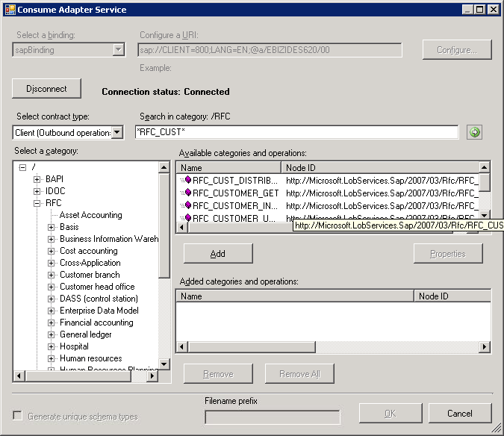Select the RFC_CUSTOMER_GET operation icon
The image size is (504, 436).
pyautogui.click(x=187, y=193)
